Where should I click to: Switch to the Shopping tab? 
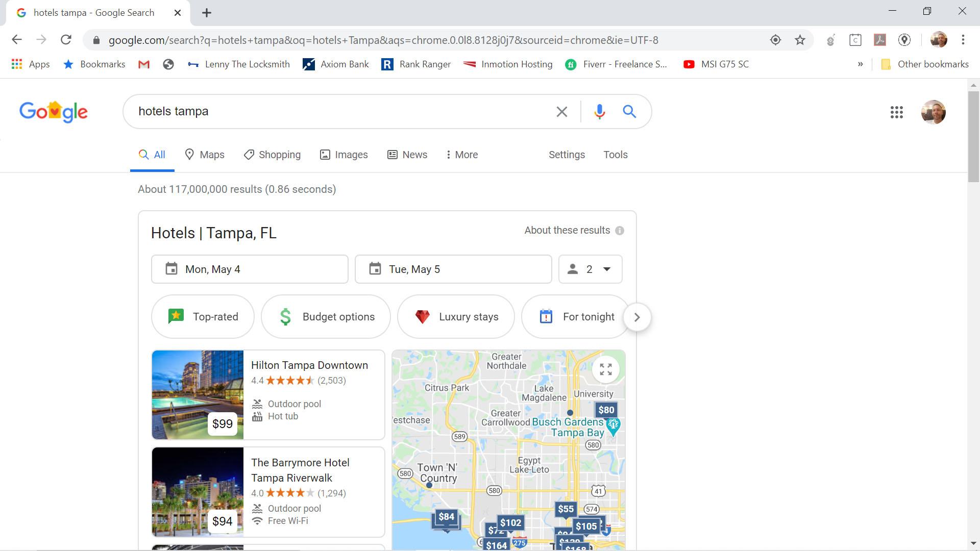(272, 155)
